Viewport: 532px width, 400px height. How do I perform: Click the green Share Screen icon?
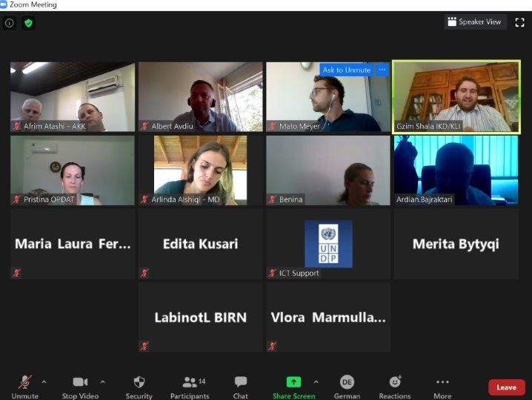click(x=293, y=382)
